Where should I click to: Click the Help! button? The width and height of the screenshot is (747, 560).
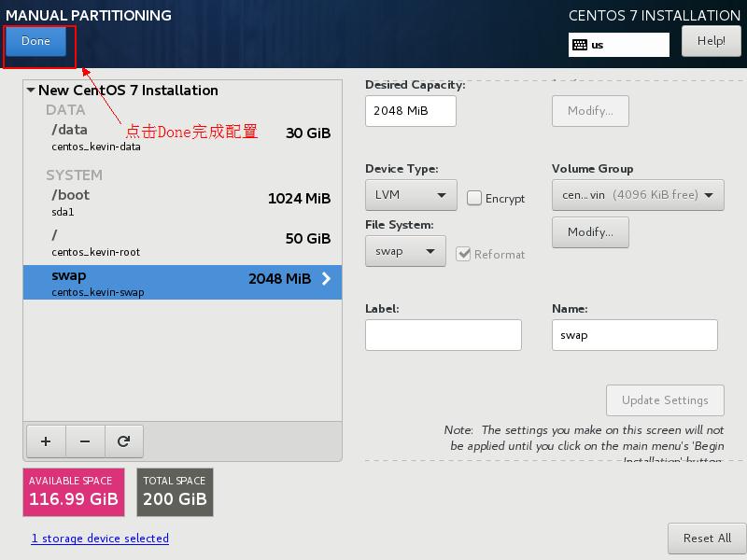[711, 41]
